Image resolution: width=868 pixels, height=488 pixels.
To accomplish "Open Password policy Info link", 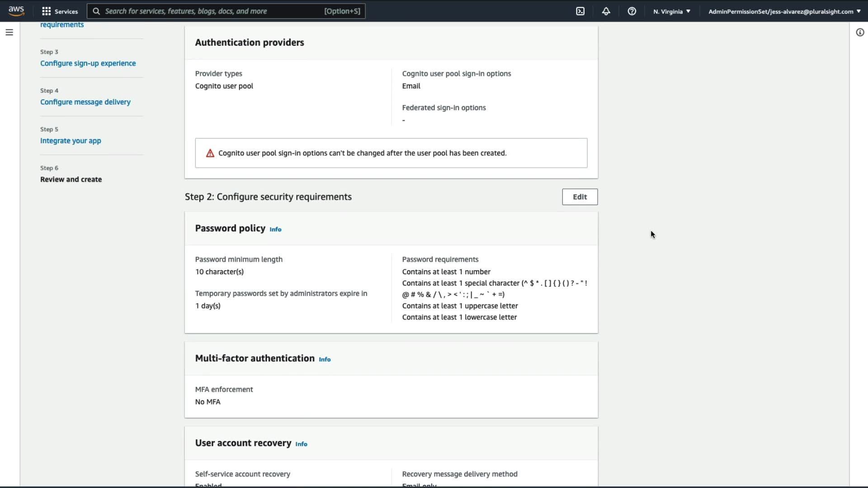I will coord(275,230).
